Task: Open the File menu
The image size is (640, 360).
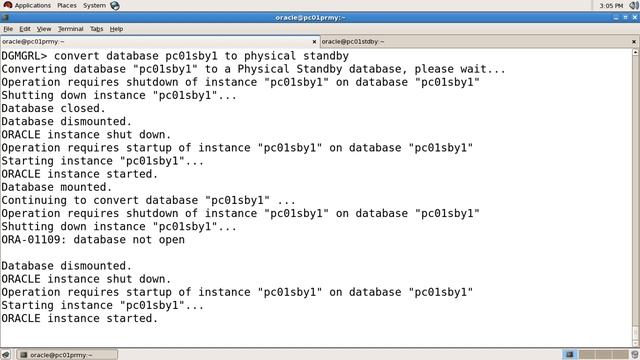Action: coord(8,29)
